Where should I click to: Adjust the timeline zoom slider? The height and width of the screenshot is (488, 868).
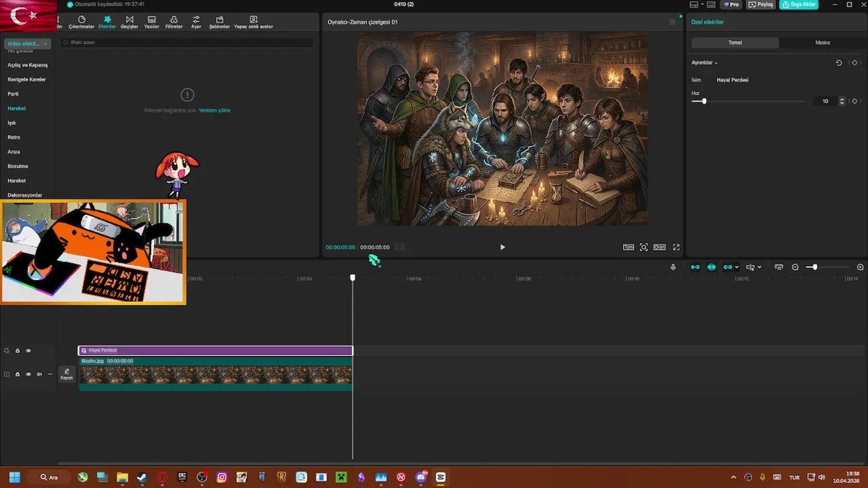click(814, 267)
